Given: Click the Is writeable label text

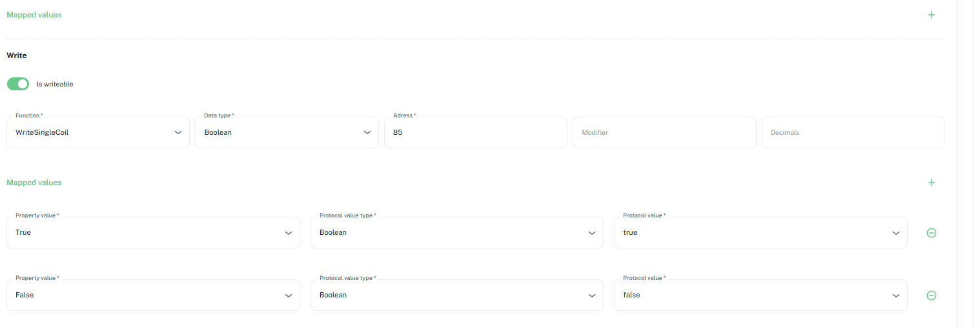Looking at the screenshot, I should [55, 85].
